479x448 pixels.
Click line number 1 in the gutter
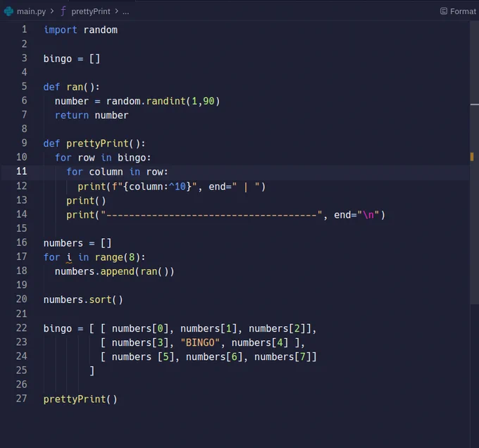click(x=24, y=30)
